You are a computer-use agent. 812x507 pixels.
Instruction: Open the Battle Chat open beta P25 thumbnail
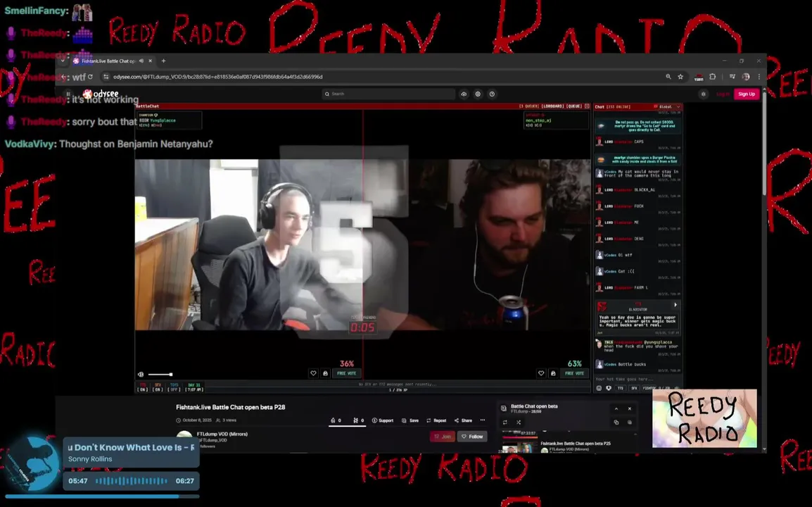click(x=519, y=446)
